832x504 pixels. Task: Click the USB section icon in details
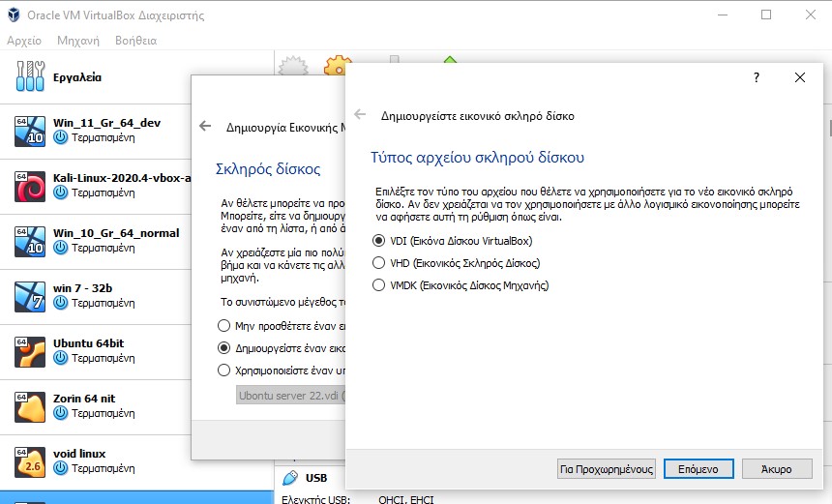tap(290, 478)
